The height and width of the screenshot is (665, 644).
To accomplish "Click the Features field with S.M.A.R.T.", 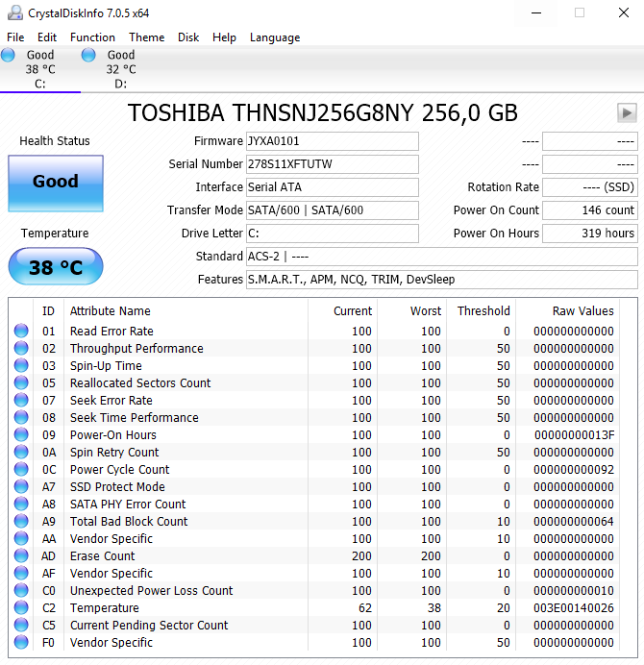I will click(441, 280).
